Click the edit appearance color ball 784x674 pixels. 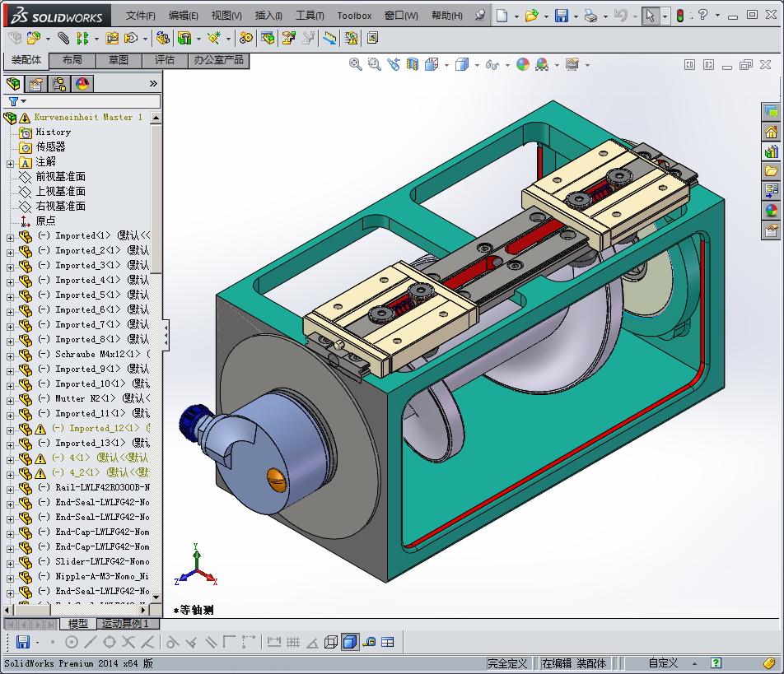pyautogui.click(x=523, y=64)
